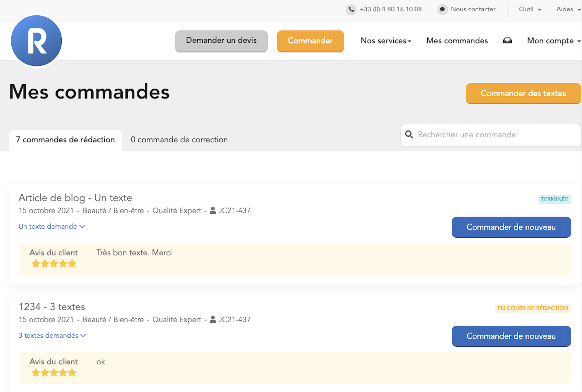Image resolution: width=582 pixels, height=392 pixels.
Task: Switch to 0 commande de correction tab
Action: pyautogui.click(x=179, y=140)
